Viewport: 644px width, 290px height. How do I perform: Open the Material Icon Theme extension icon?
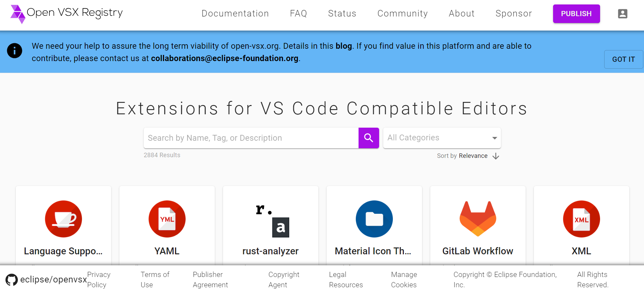[374, 219]
